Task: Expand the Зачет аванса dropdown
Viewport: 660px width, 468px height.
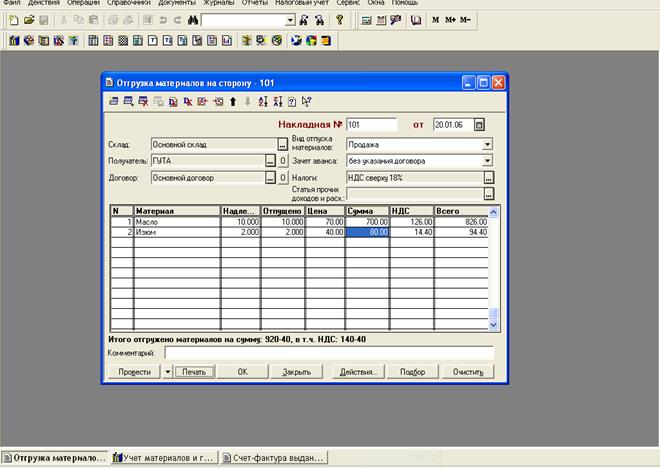Action: 488,160
